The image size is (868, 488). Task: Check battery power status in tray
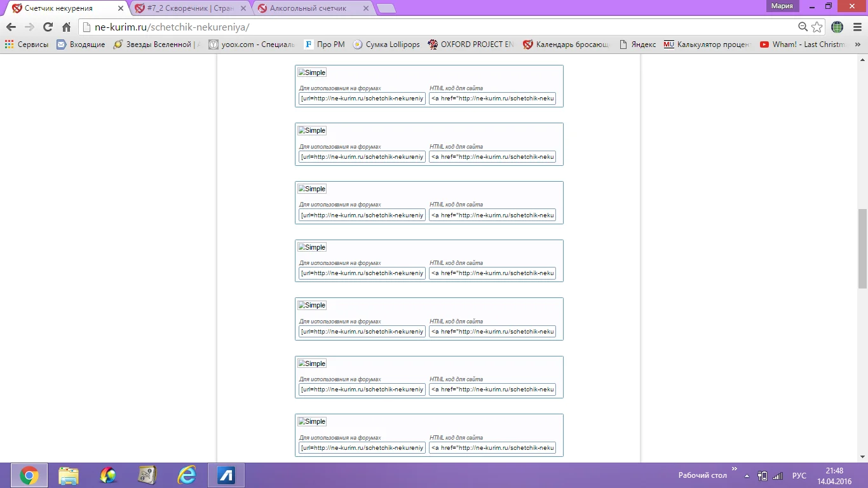[763, 475]
